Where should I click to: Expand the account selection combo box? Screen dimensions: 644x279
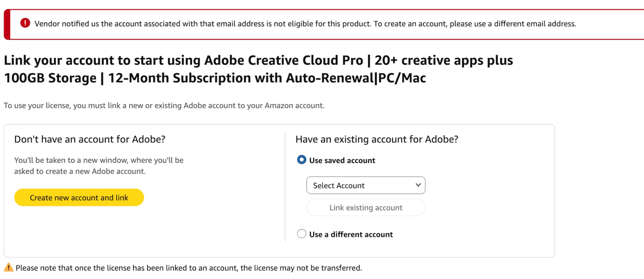365,185
